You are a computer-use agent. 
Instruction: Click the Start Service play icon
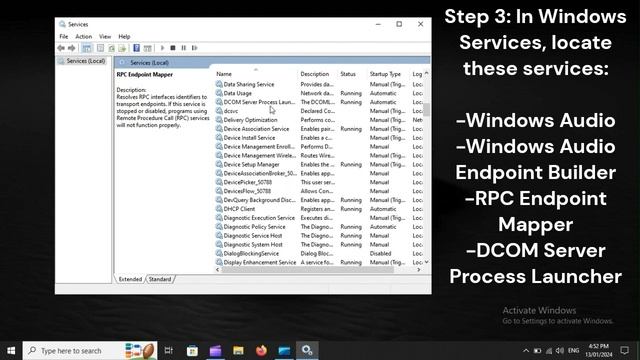click(x=162, y=48)
